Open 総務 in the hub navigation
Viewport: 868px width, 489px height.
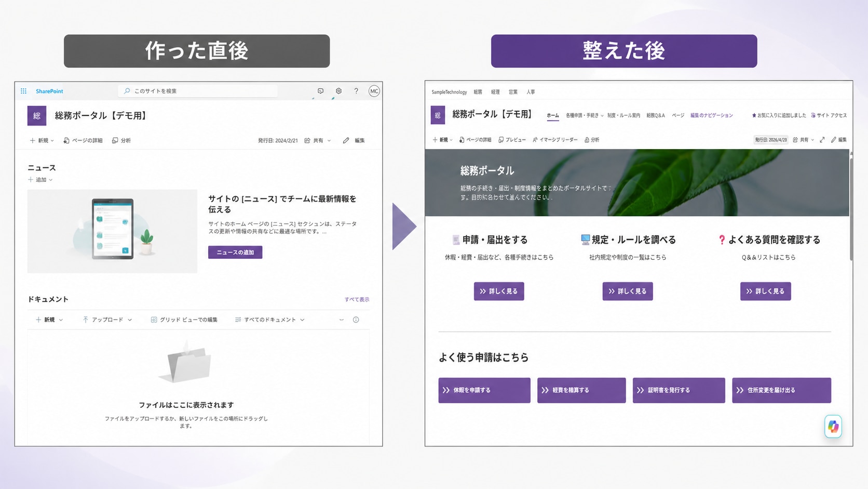(478, 92)
